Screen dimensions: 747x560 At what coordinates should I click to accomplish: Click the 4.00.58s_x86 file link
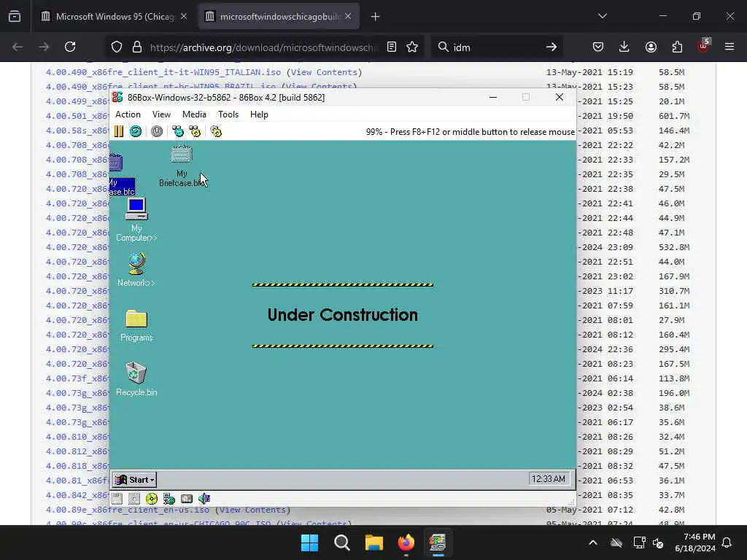(x=77, y=130)
